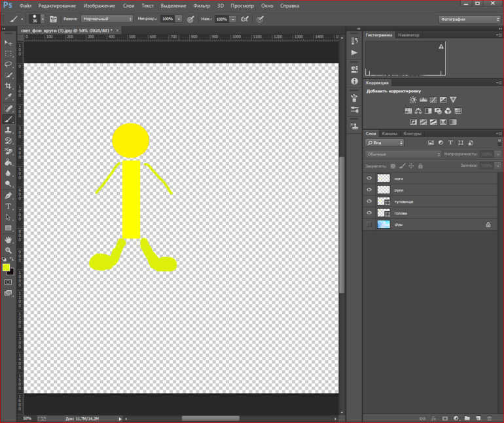Toggle visibility of the 'голова' layer
504x423 pixels.
pos(369,213)
